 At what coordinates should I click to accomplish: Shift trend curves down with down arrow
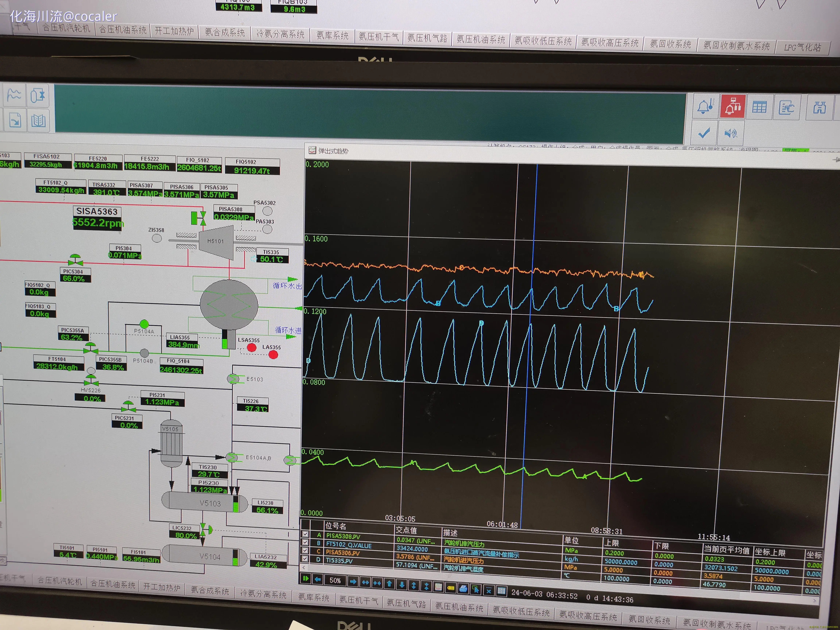pyautogui.click(x=401, y=584)
